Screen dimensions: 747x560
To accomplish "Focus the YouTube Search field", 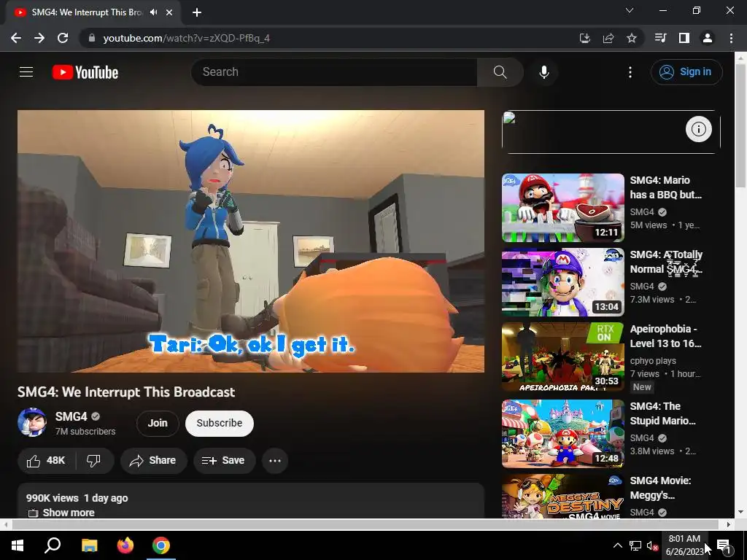I will click(x=334, y=72).
